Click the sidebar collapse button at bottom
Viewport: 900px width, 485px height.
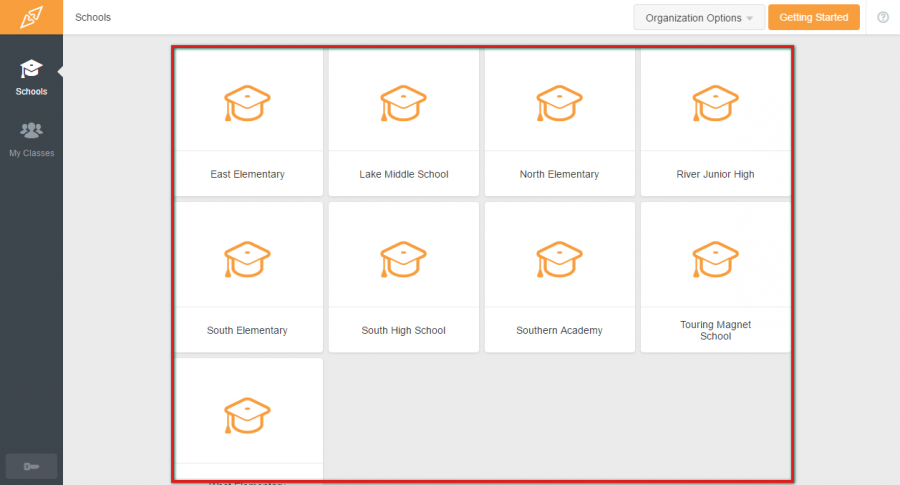pos(31,466)
